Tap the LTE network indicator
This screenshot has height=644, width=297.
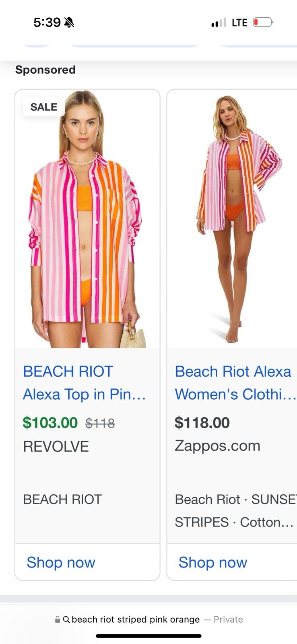click(239, 23)
